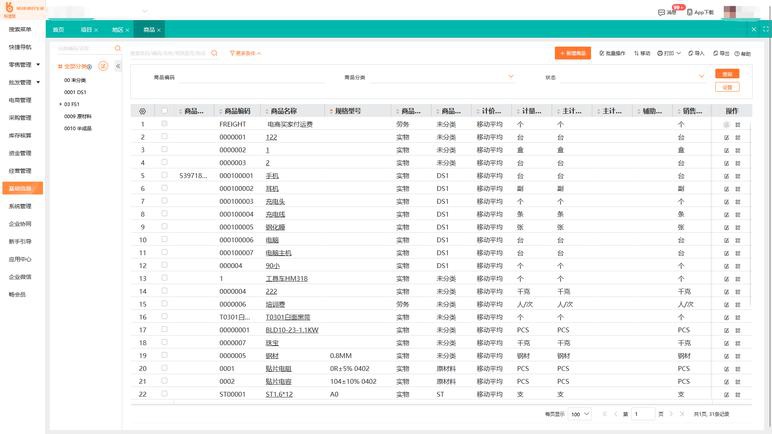Expand 更多条件 filter toggle
The width and height of the screenshot is (772, 434).
tap(245, 53)
